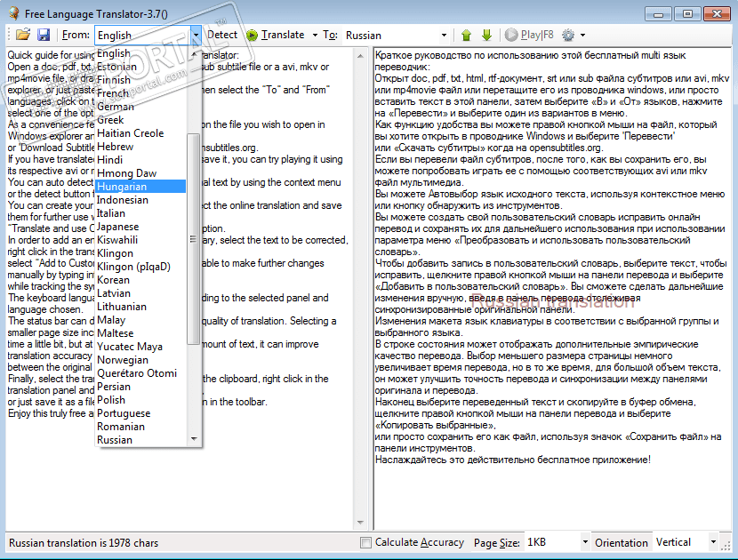Screen dimensions: 738x560
Task: Choose Hmong Daw in the list
Action: point(140,173)
